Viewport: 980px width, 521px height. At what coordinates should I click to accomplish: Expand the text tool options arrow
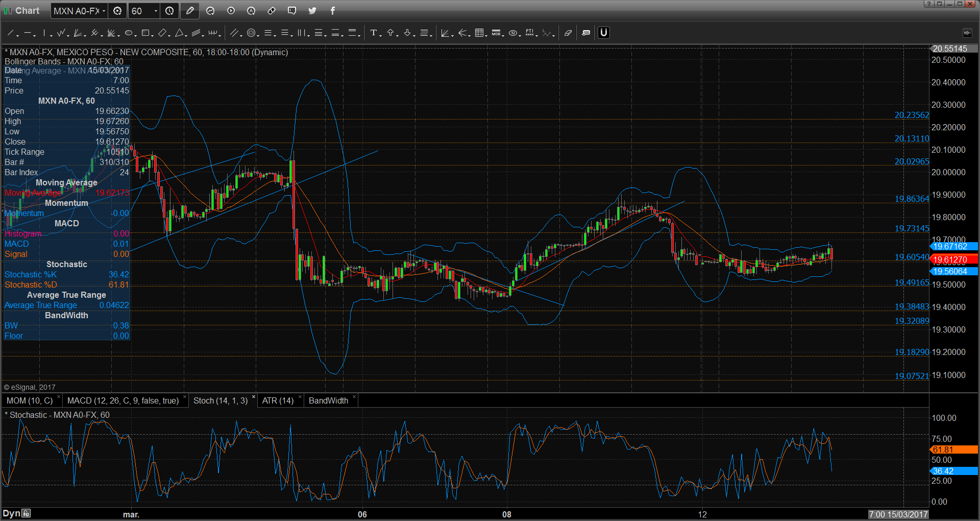click(380, 35)
